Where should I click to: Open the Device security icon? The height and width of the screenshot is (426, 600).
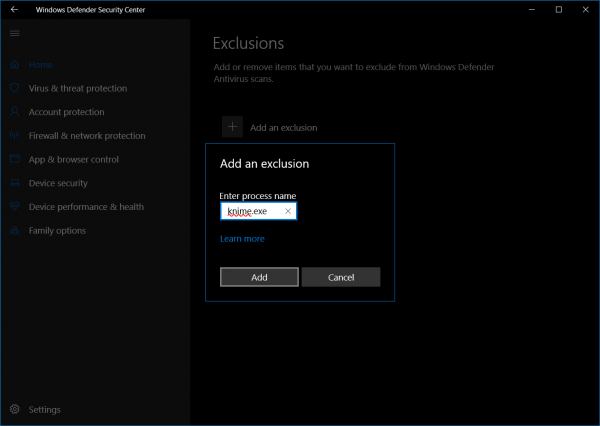click(14, 183)
